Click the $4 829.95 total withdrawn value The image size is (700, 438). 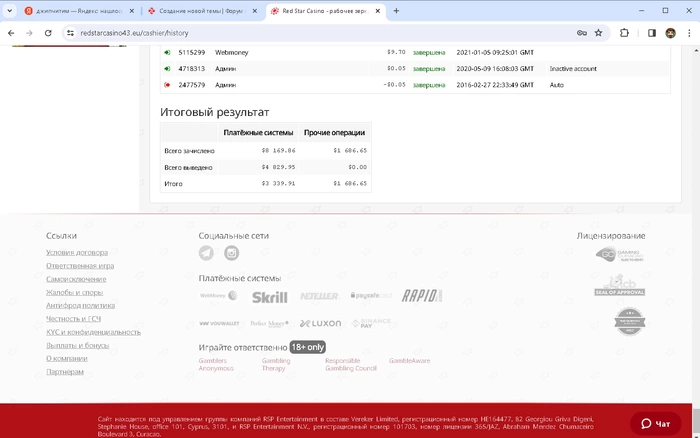tap(279, 167)
